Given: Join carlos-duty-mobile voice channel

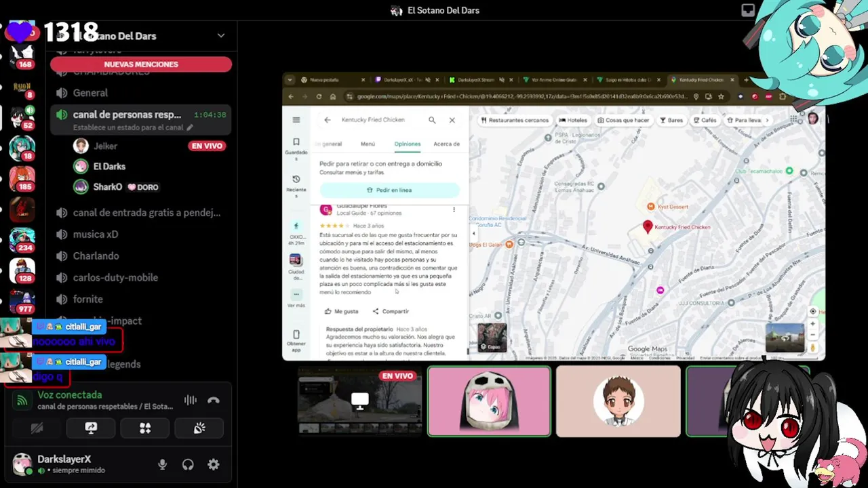Looking at the screenshot, I should 141,277.
